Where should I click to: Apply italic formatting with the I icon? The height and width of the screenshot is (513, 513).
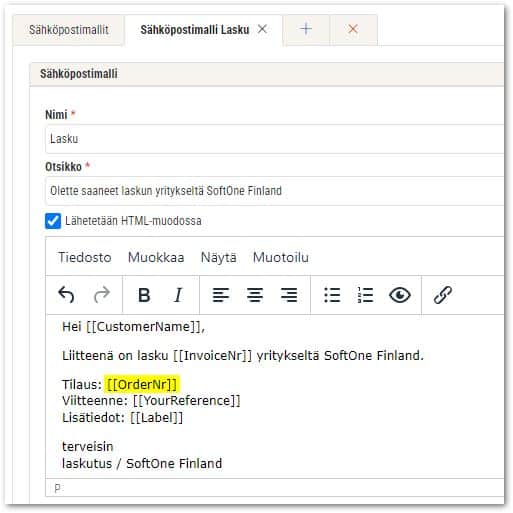178,295
